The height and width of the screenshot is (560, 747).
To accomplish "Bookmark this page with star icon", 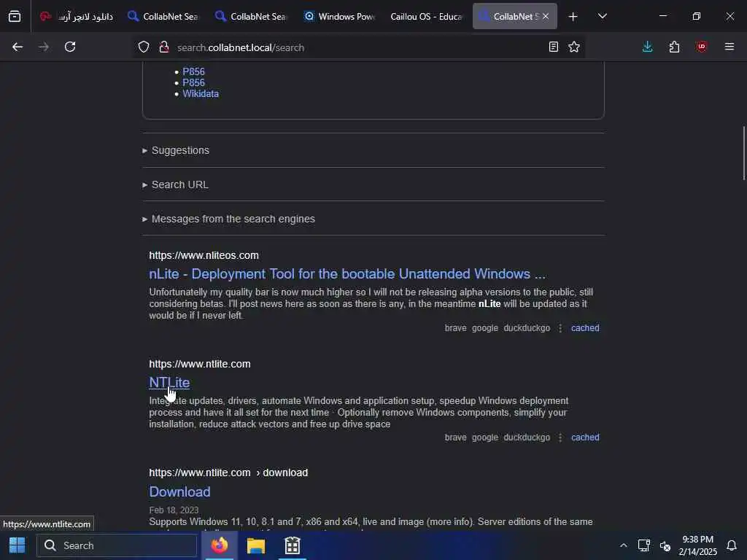I will click(x=574, y=47).
